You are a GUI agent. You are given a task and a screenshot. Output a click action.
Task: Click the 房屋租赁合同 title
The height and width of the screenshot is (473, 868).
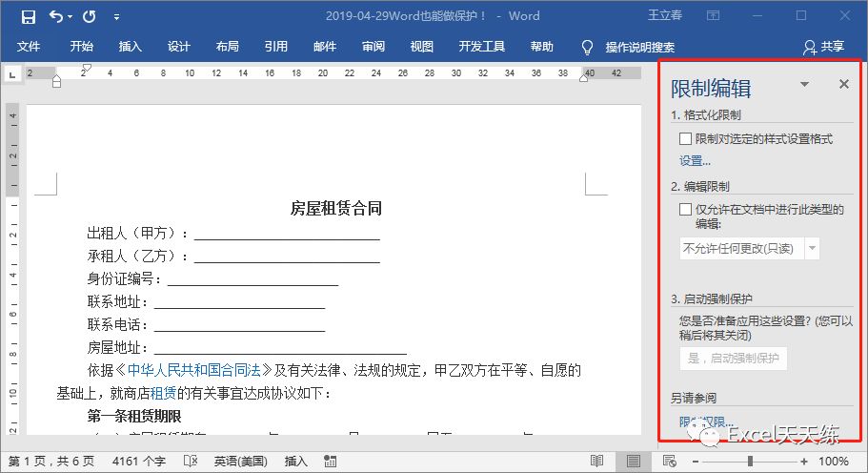(336, 208)
